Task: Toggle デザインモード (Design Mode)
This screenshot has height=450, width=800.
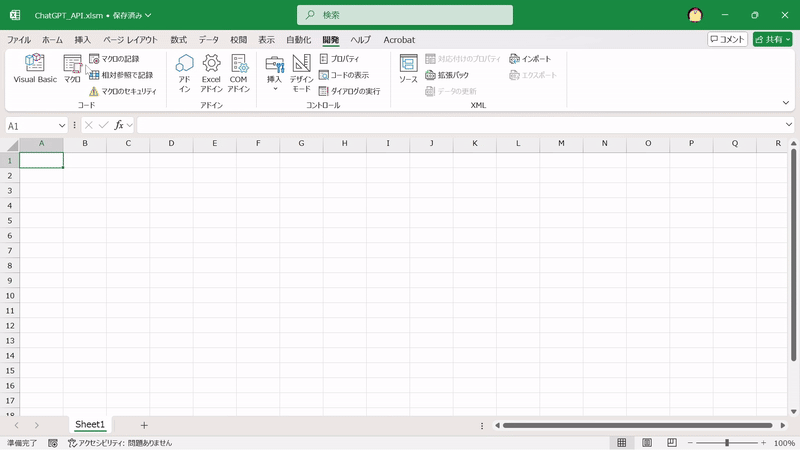Action: point(301,72)
